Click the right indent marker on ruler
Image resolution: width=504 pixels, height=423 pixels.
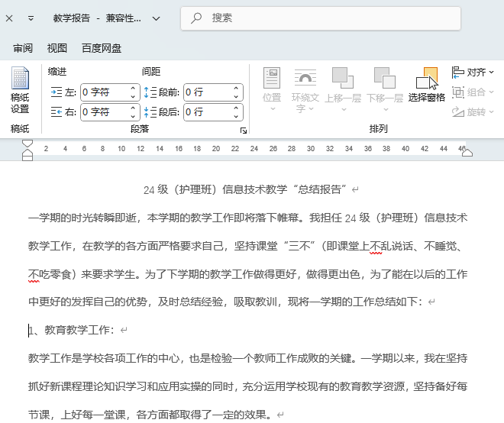tap(467, 153)
